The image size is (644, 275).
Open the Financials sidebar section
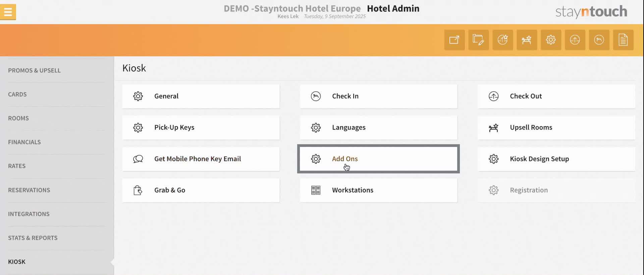56,142
